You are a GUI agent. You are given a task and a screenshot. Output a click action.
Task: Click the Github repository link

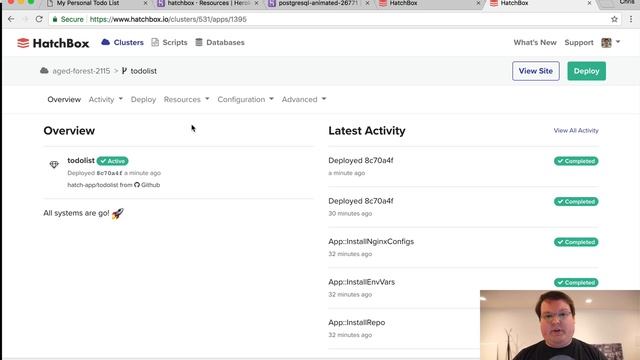[x=147, y=185]
